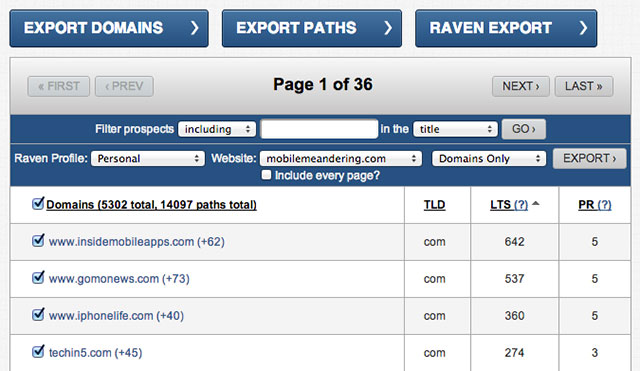Select the PR value 3 for techin5.com
Viewport: 640px width, 371px height.
(595, 353)
